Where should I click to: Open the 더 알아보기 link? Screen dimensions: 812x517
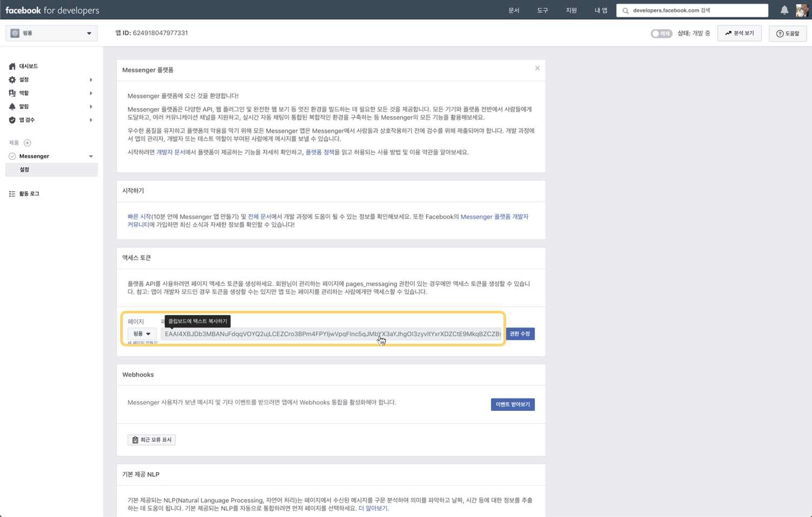click(x=373, y=508)
